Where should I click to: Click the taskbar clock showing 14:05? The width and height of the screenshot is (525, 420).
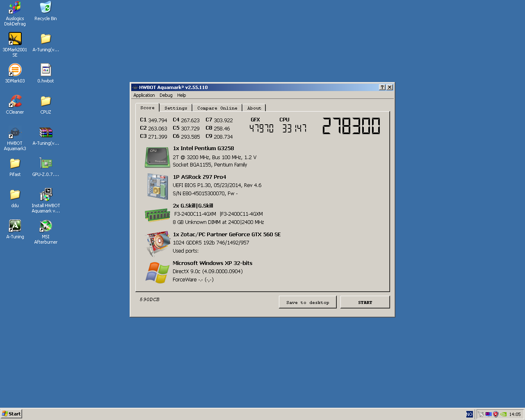pyautogui.click(x=515, y=414)
